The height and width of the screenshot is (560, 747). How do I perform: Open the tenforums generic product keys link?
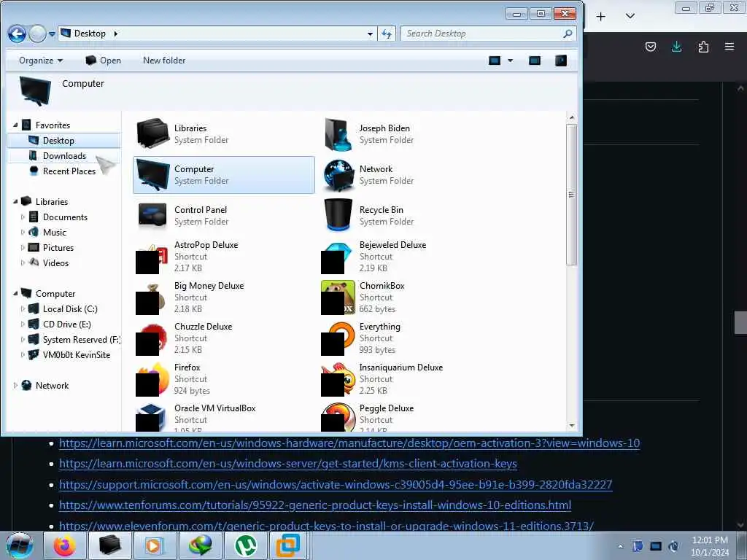(315, 505)
